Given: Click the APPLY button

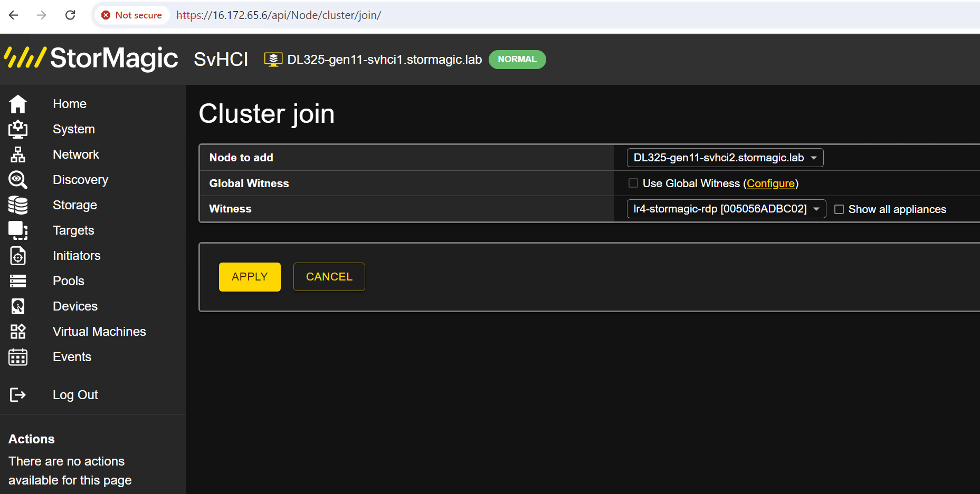Looking at the screenshot, I should click(250, 277).
